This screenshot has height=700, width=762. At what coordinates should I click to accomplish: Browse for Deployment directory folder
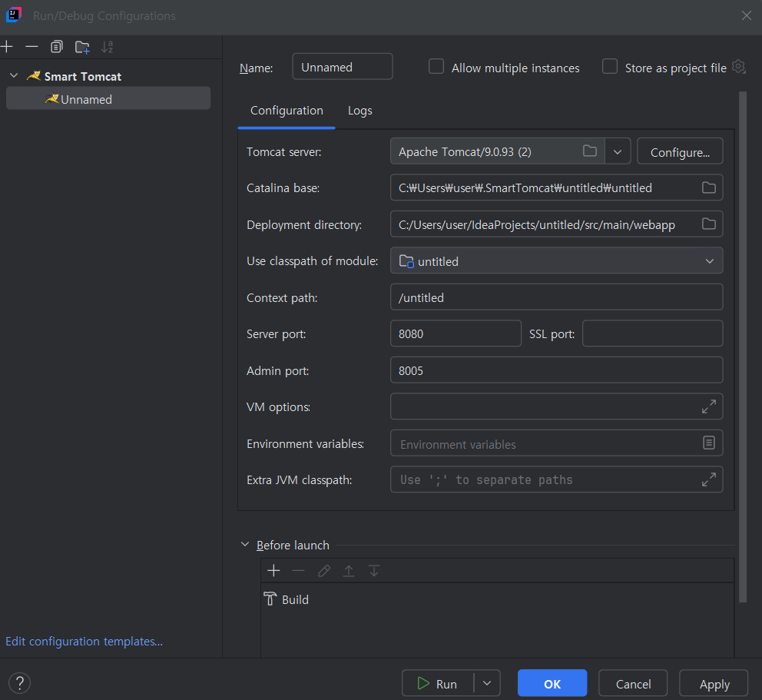(708, 224)
